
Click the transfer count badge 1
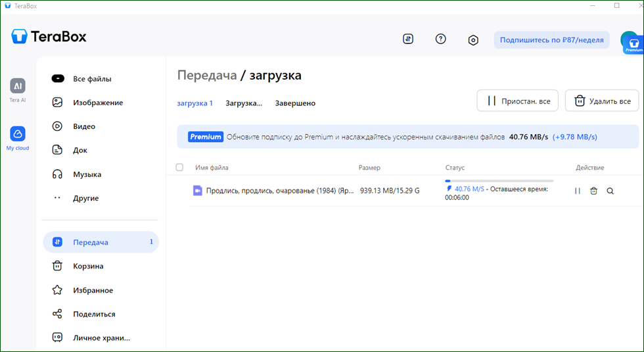[151, 242]
